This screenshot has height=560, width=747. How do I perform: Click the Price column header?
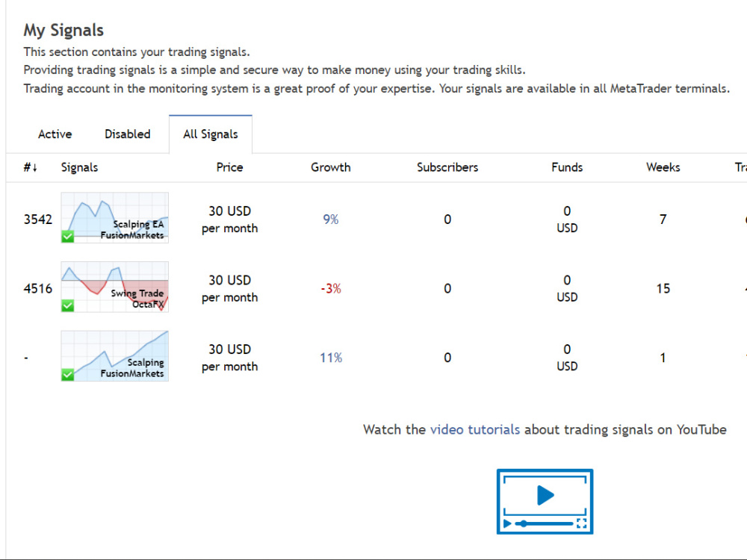pyautogui.click(x=229, y=167)
